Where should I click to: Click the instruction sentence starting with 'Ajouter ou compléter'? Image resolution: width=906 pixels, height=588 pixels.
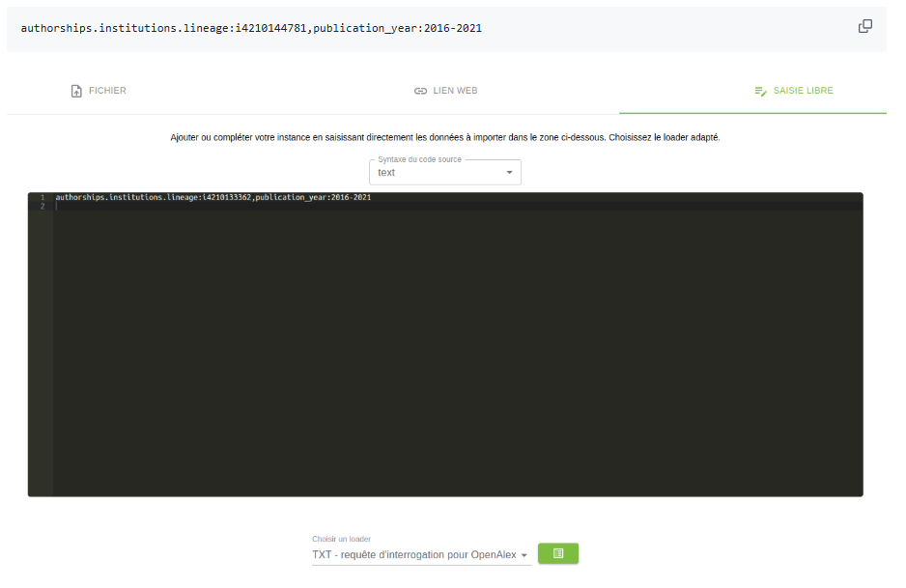click(445, 137)
